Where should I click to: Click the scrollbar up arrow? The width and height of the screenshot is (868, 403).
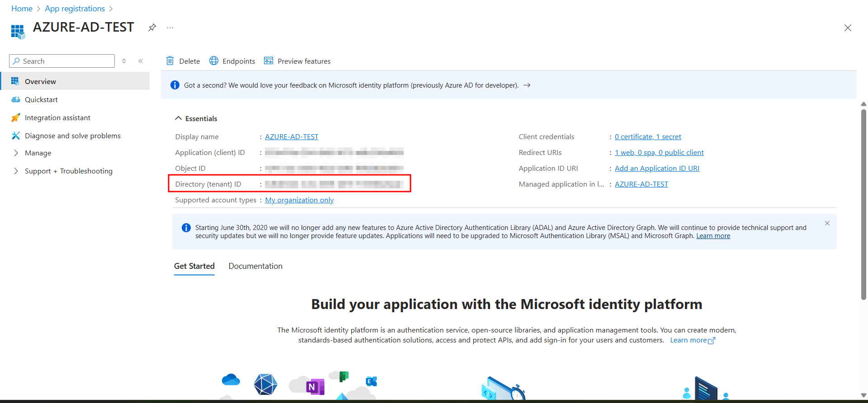(x=863, y=104)
